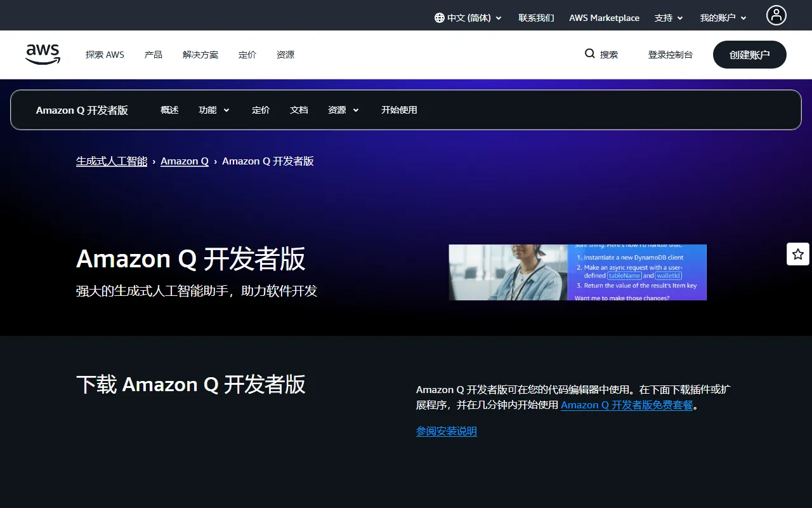Select 开始使用 in product navigation
Image resolution: width=812 pixels, height=508 pixels.
399,110
